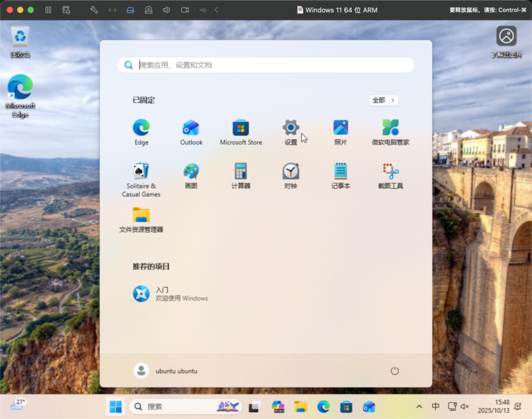The height and width of the screenshot is (419, 532).
Task: Open Microsoft Store pinned app
Action: tap(241, 132)
